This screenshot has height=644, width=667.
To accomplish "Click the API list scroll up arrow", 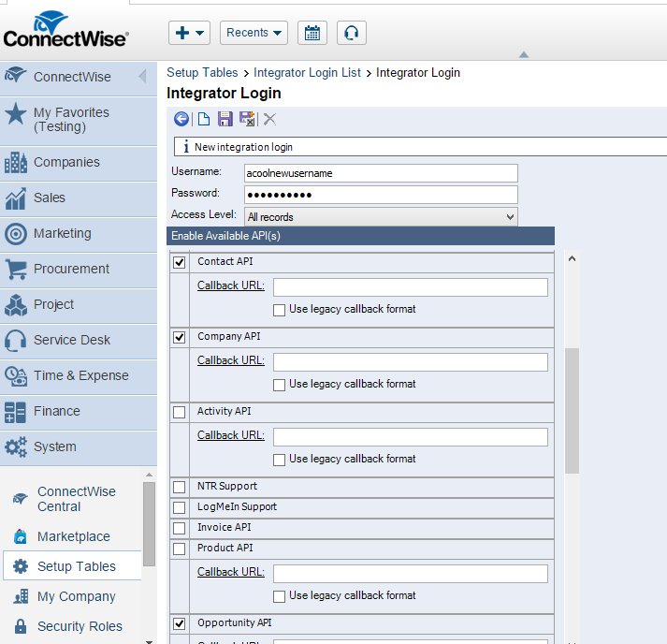I will (x=573, y=258).
